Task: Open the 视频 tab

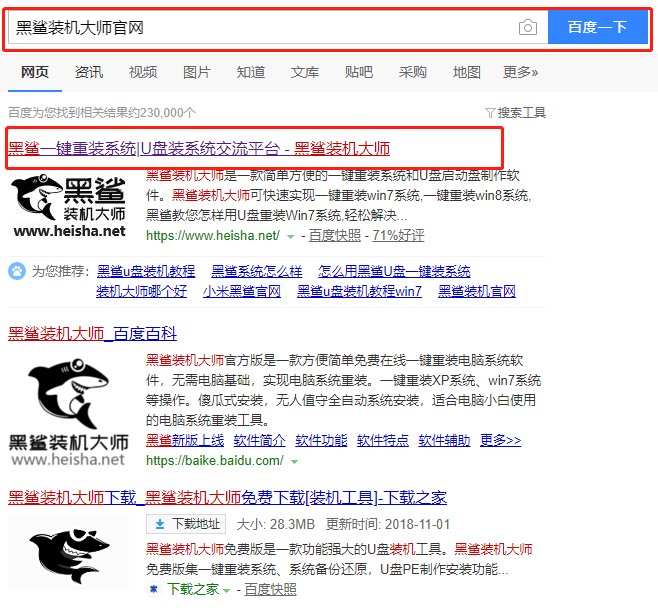Action: (x=143, y=72)
